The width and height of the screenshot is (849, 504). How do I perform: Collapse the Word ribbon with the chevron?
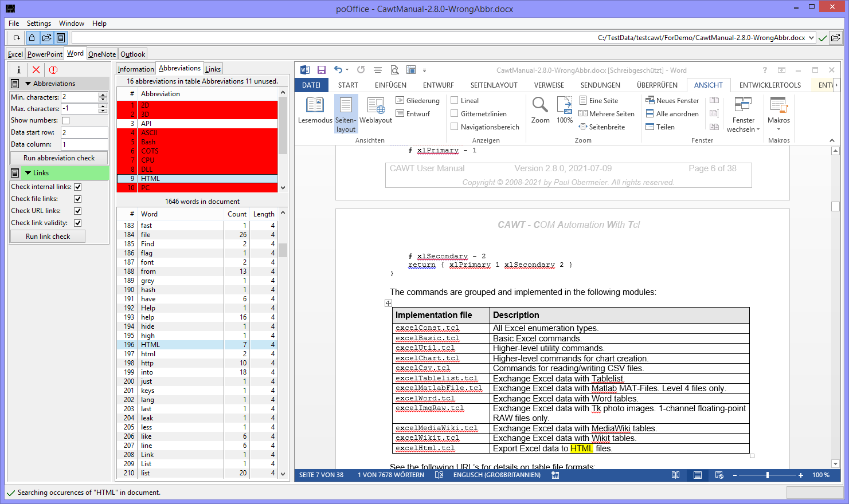pyautogui.click(x=832, y=140)
